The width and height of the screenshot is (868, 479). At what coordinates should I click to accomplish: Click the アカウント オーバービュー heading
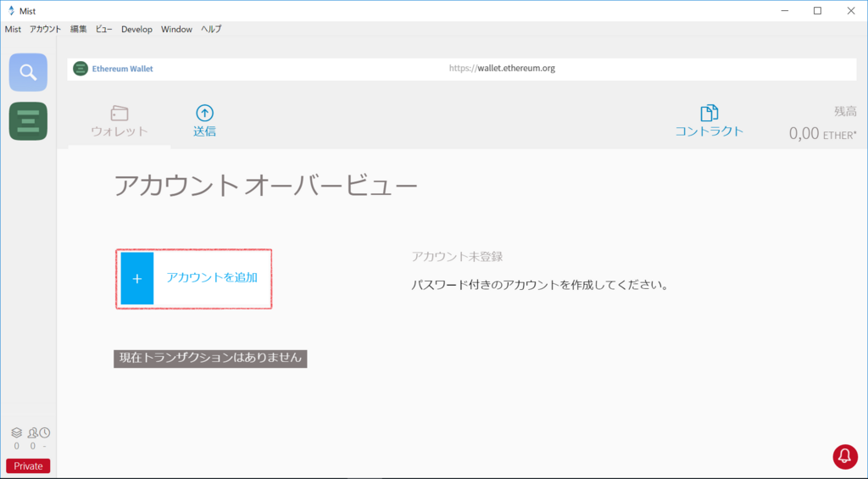coord(265,186)
